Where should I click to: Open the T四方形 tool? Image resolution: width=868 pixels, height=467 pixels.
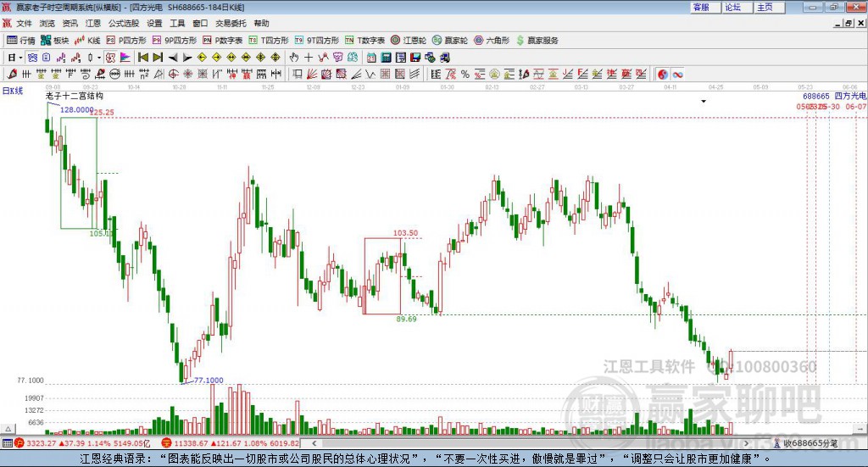click(x=269, y=41)
